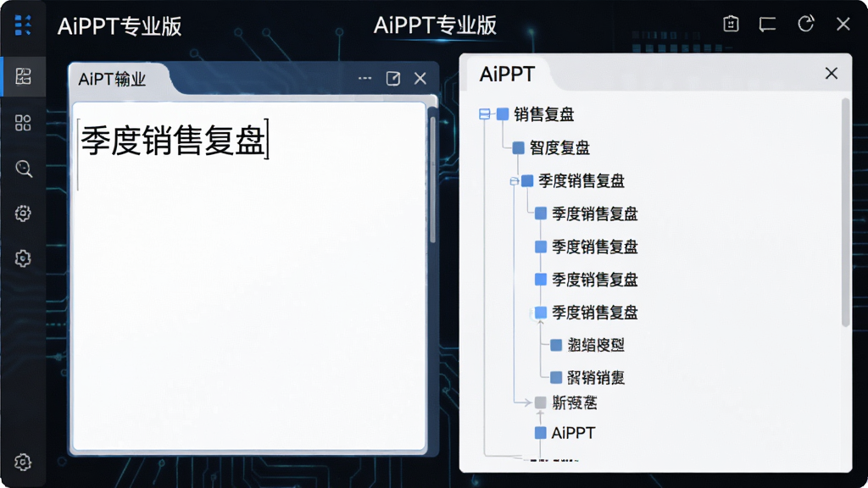The image size is (868, 488).
Task: Open the more options ellipsis in input panel
Action: tap(364, 78)
